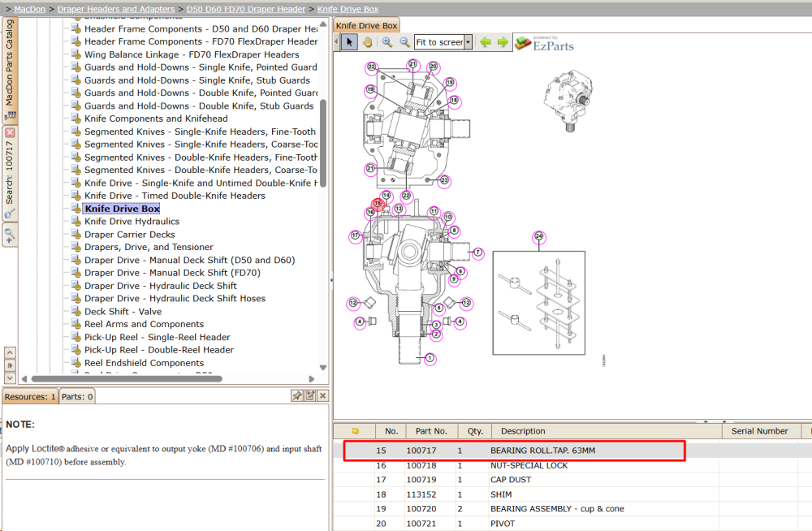Click the icon beside Pick-Up Reel - Double-Reel Header
The width and height of the screenshot is (812, 531).
pos(76,350)
